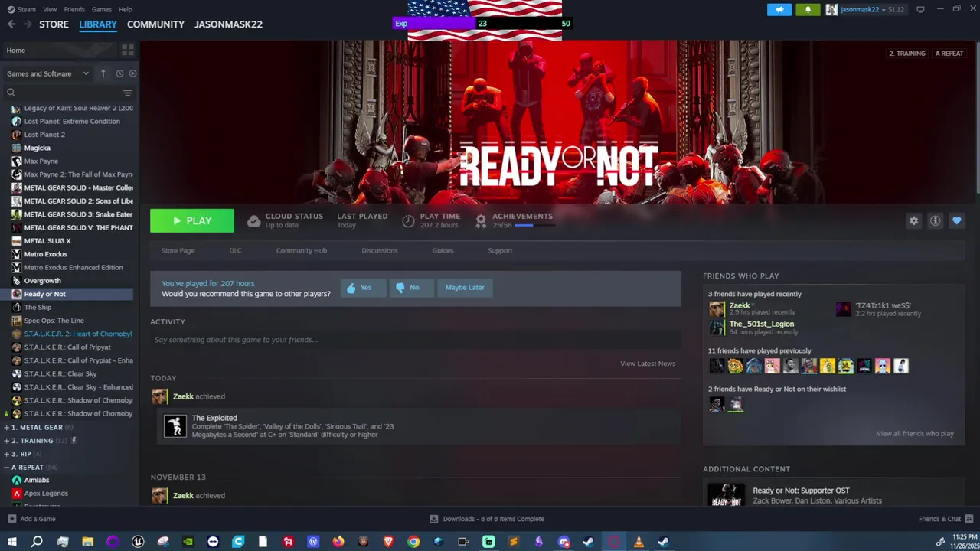Click the recent activity clock filter
The image size is (980, 551).
pyautogui.click(x=119, y=73)
